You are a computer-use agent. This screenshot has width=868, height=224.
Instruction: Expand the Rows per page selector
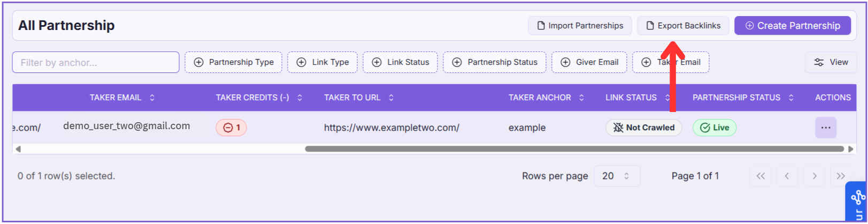[x=617, y=176]
